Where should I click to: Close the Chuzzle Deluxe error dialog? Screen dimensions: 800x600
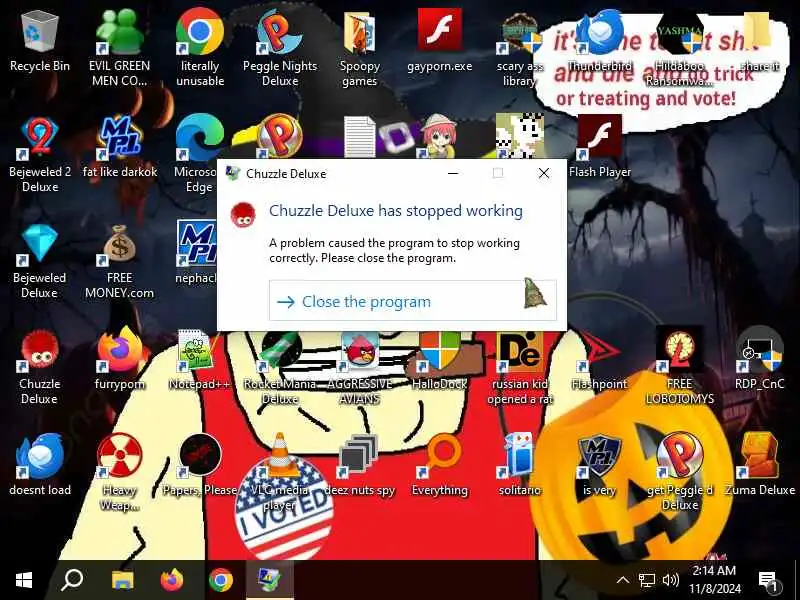(544, 173)
